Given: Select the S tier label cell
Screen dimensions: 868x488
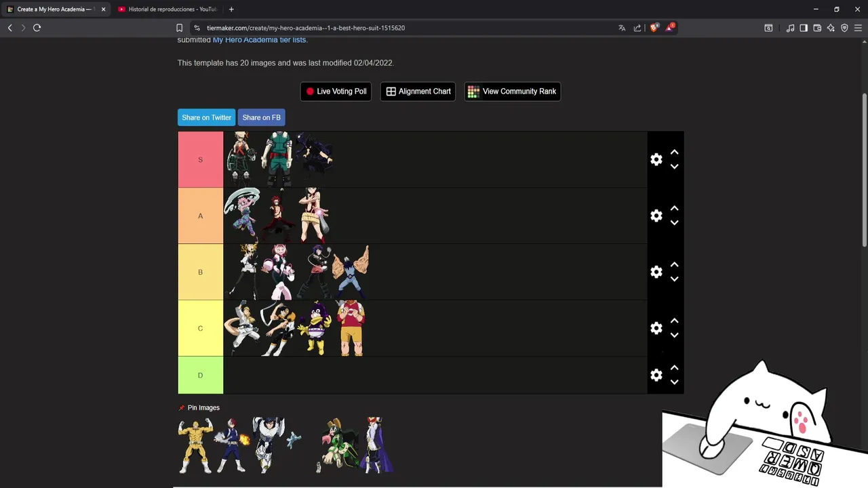Looking at the screenshot, I should click(x=200, y=159).
